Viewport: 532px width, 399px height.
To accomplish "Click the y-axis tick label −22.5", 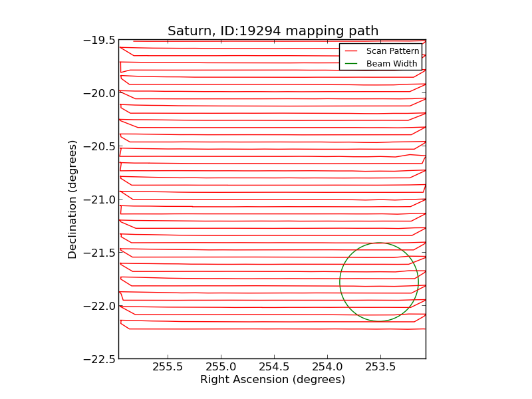I will [99, 359].
